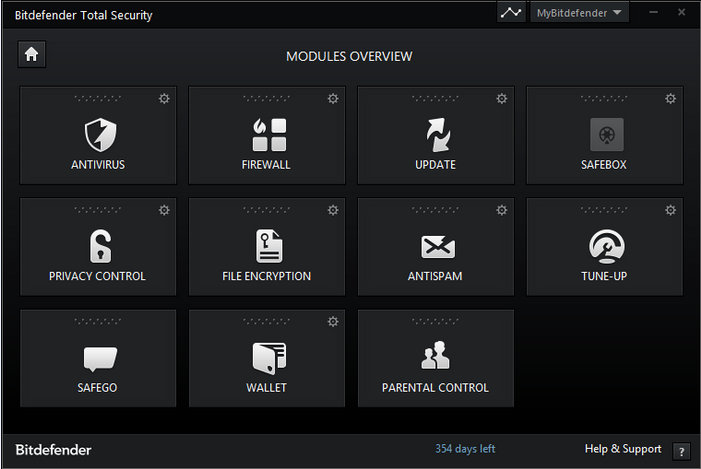The image size is (701, 469).
Task: Open the activity graph icon in title bar
Action: coord(511,13)
